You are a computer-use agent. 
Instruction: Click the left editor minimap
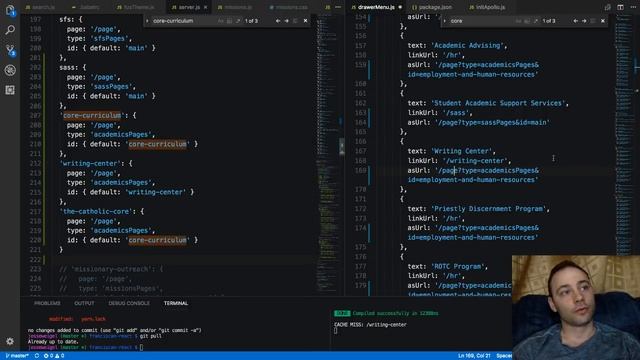point(328,155)
